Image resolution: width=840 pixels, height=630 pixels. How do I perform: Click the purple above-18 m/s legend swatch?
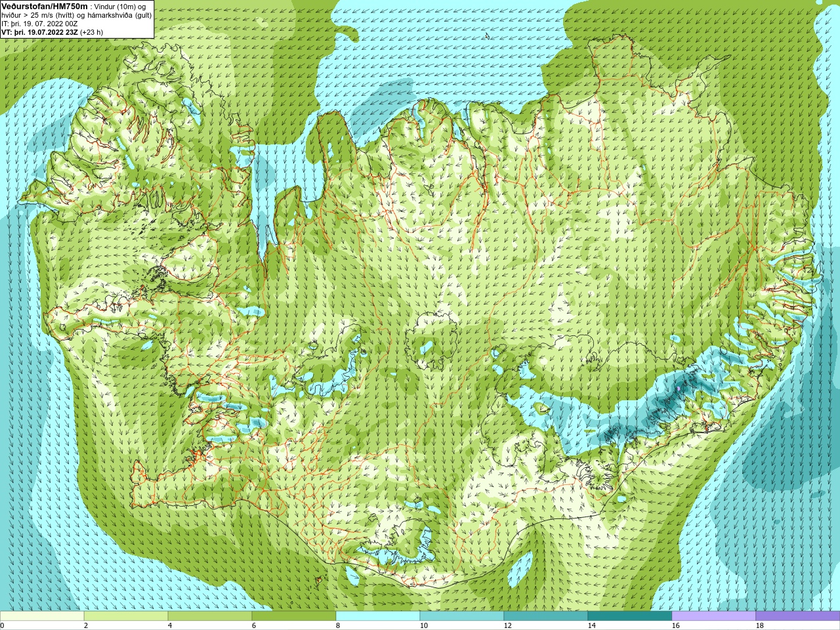[x=798, y=616]
